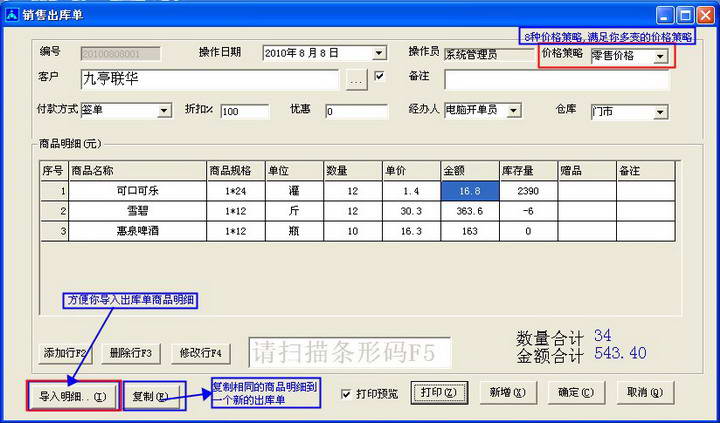720x423 pixels.
Task: Click the 1*24 specification cell
Action: click(x=236, y=191)
